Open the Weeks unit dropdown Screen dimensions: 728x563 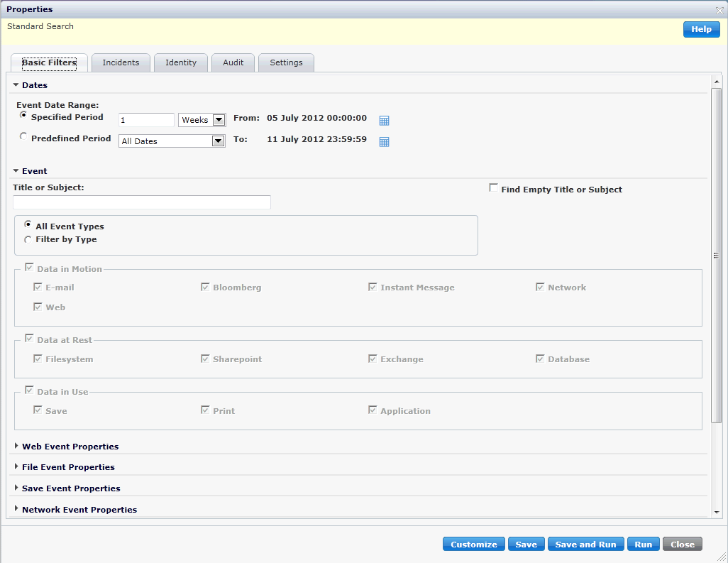219,120
